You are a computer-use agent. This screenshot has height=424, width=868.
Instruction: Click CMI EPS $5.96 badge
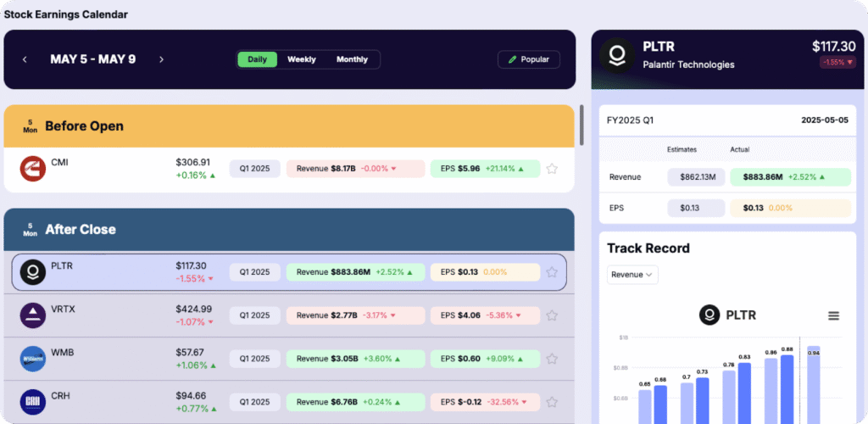click(485, 169)
